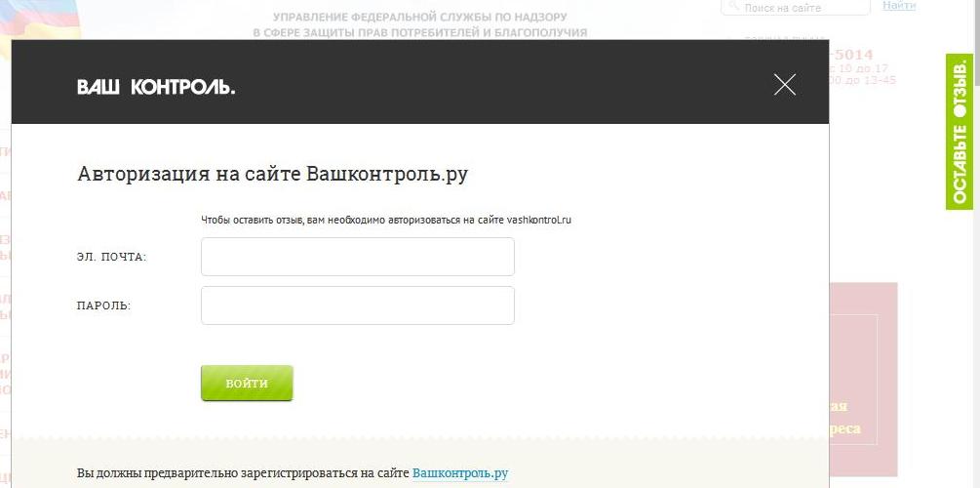Click the dark dialog header bar

pos(420,82)
